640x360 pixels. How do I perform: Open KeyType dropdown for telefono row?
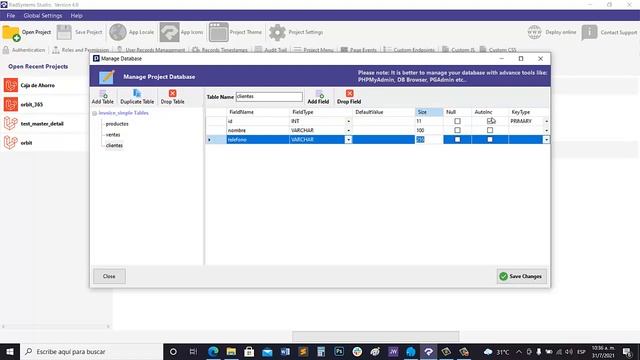click(x=547, y=140)
